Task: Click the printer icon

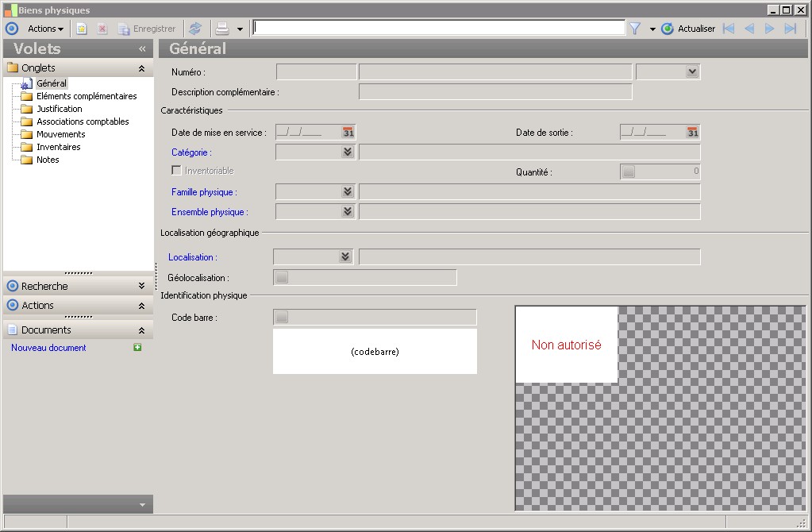Action: [222, 29]
